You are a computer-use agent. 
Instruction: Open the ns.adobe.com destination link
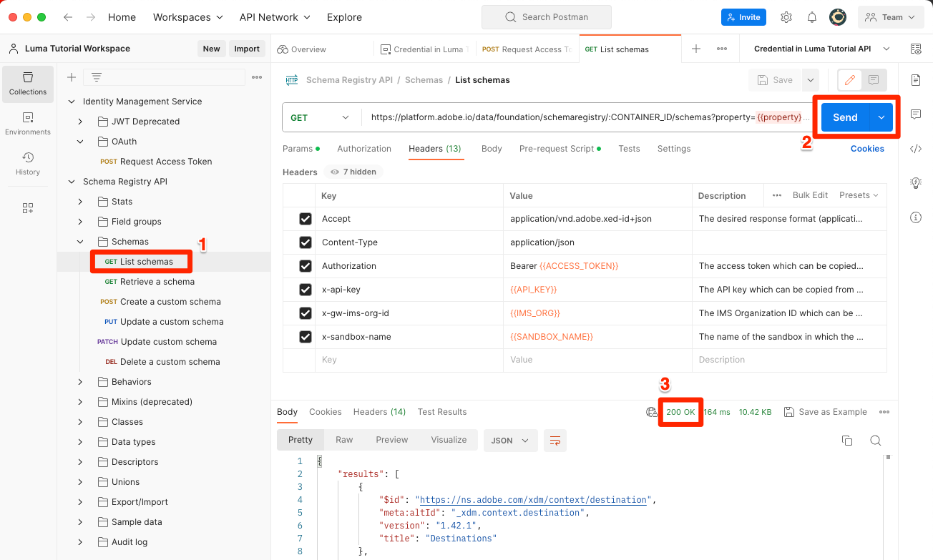click(533, 500)
